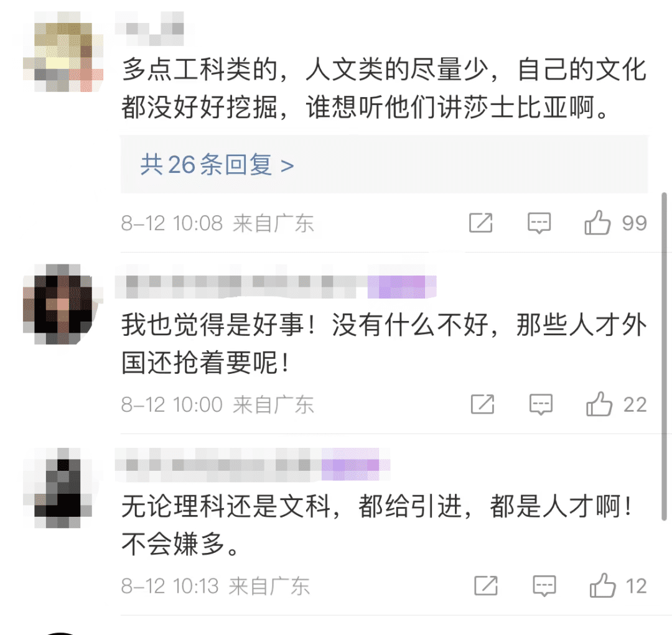Open the first commenter's username
The image size is (672, 635).
(149, 29)
